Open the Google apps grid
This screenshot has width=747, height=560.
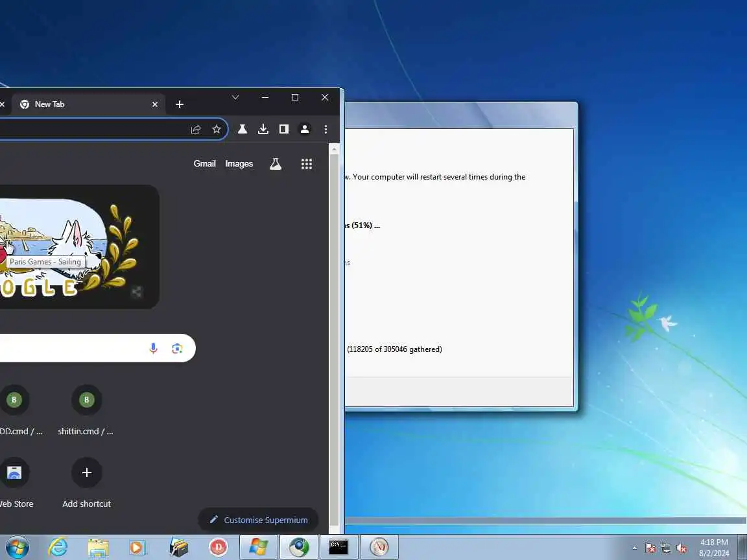307,164
